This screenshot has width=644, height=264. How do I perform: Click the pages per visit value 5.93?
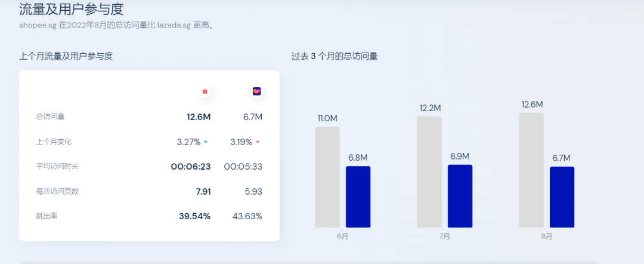[254, 192]
